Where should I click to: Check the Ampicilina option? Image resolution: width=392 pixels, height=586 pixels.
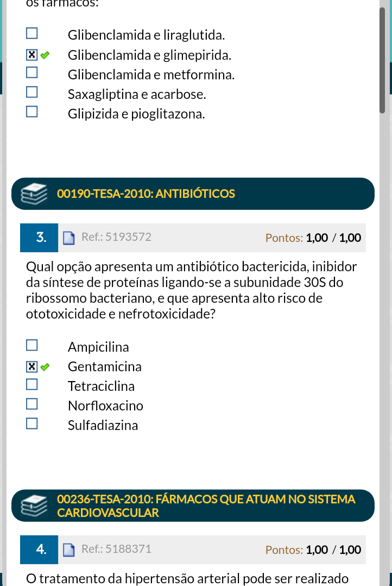click(32, 347)
